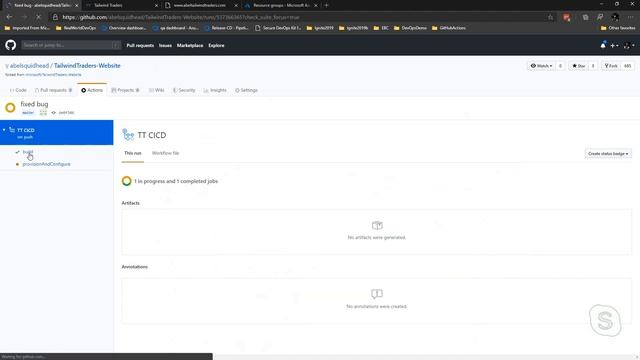Open the DevOpsDemo favorites folder

tap(410, 28)
